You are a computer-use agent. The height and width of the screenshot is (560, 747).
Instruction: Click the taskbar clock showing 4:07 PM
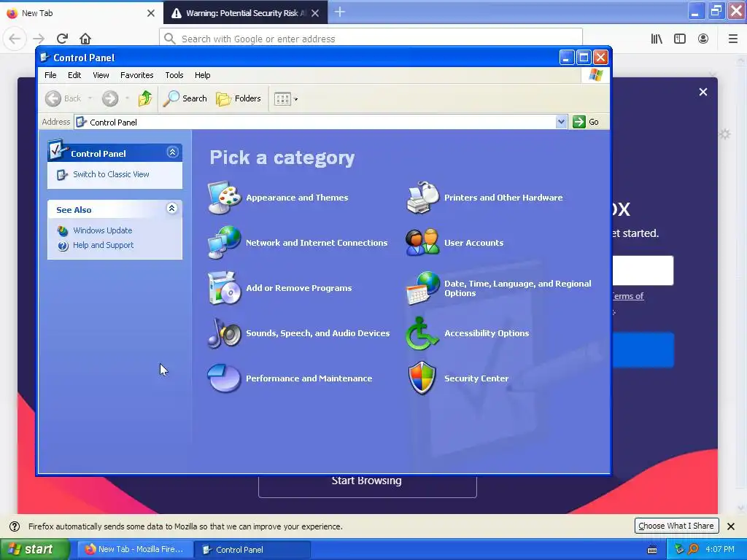pos(720,550)
